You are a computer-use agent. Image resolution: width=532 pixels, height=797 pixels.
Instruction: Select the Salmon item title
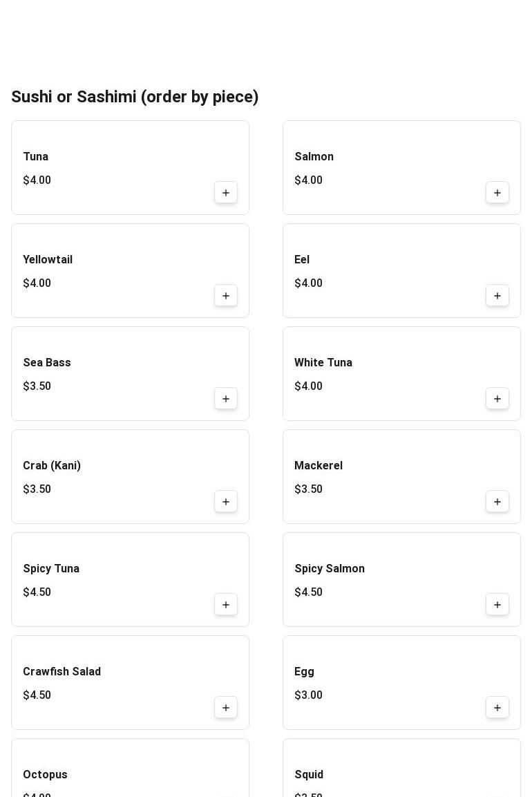(314, 157)
